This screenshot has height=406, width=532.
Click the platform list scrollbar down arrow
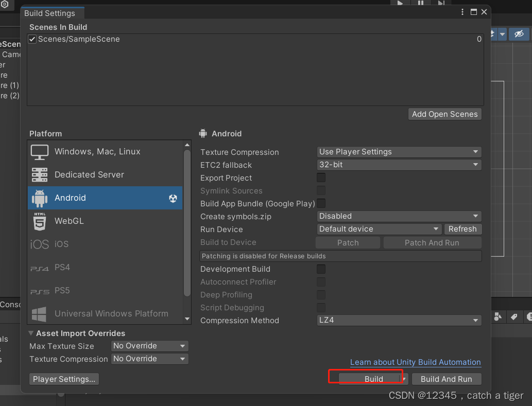[187, 319]
